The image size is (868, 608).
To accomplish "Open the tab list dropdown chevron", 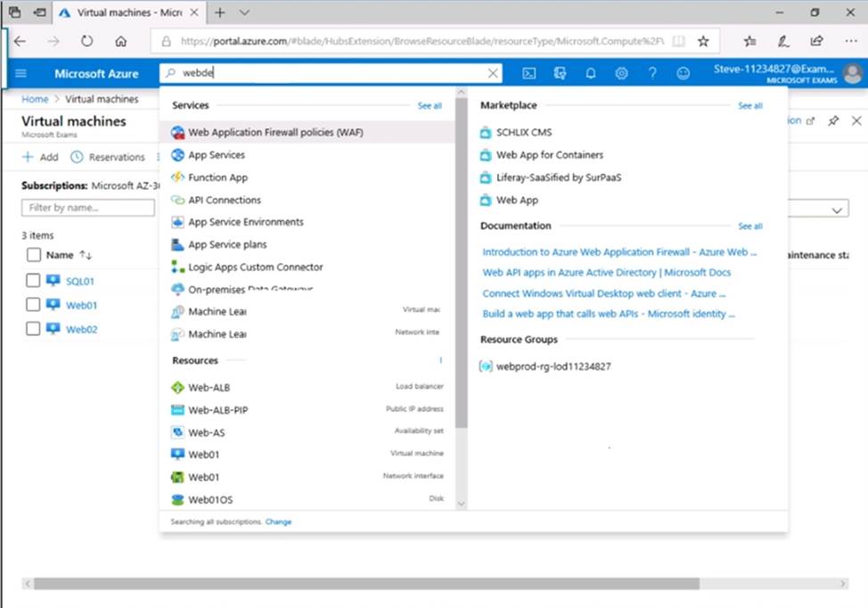I will tap(245, 12).
